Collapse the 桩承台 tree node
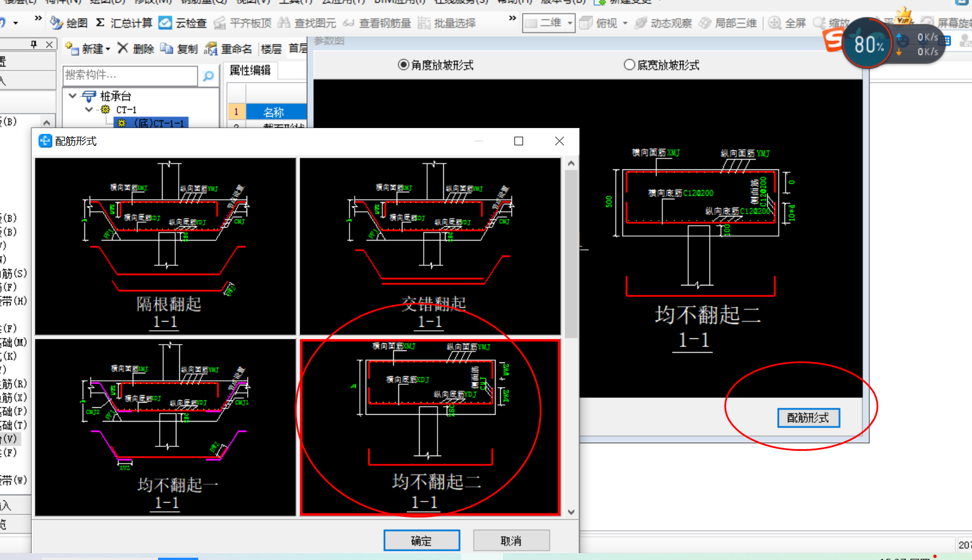This screenshot has height=560, width=972. tap(72, 96)
